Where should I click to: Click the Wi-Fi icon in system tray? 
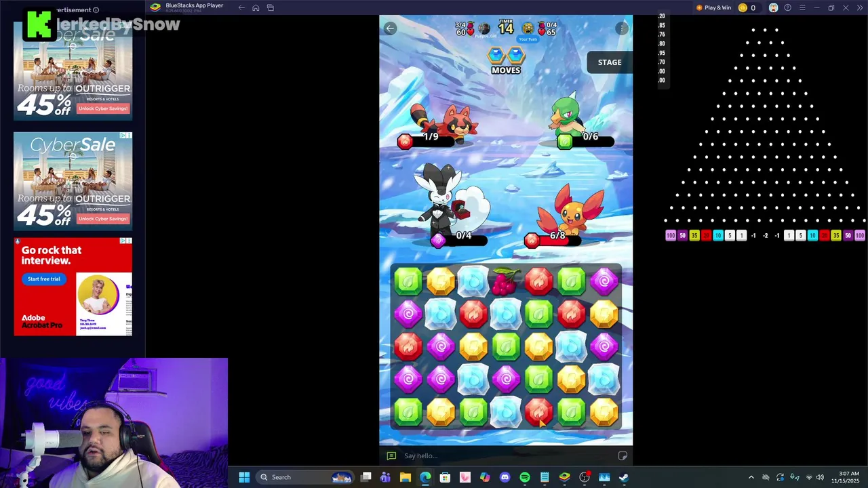pos(808,477)
